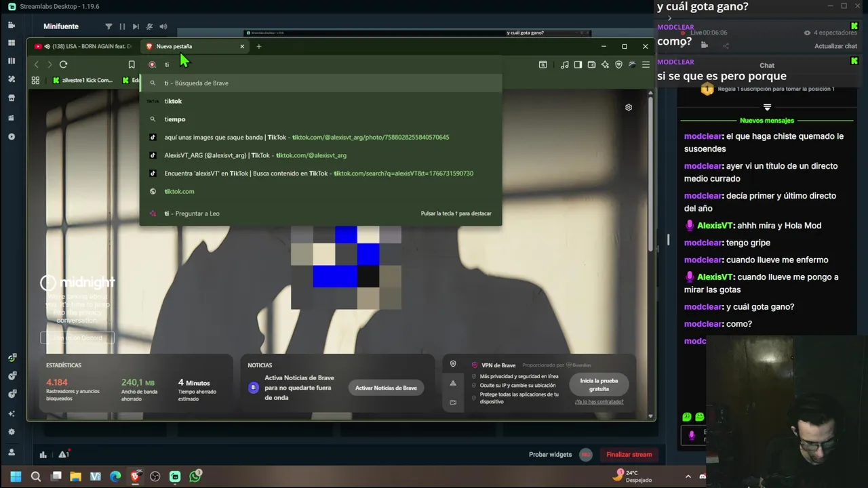This screenshot has height=488, width=868.
Task: Click Inicia la prueba gratuita button
Action: pyautogui.click(x=599, y=384)
